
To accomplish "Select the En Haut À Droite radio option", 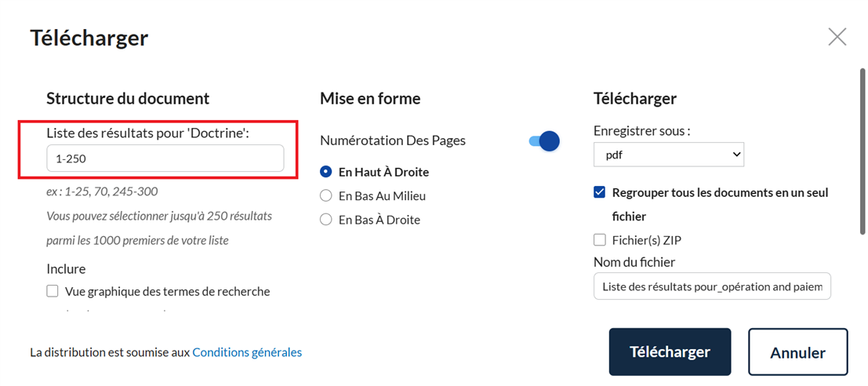I will (x=326, y=172).
